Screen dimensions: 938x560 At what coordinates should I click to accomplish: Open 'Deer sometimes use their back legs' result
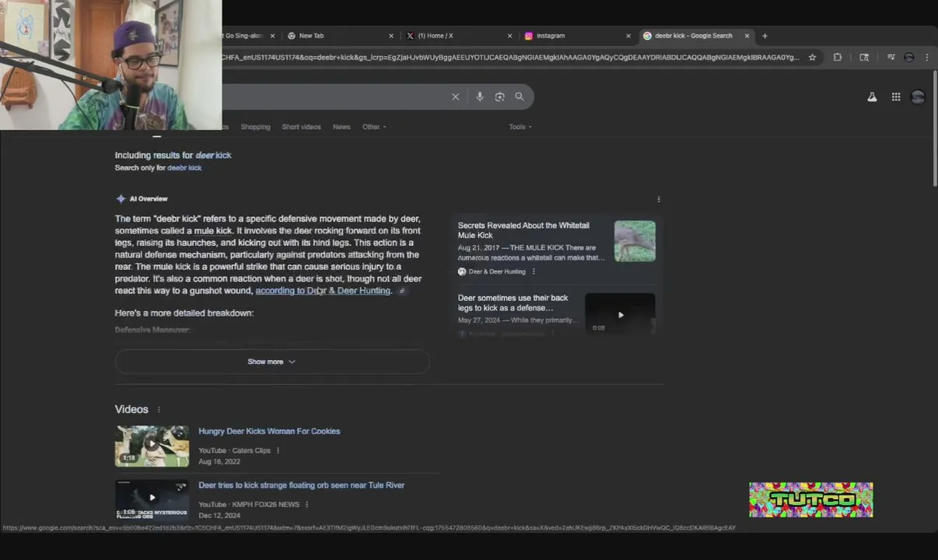point(513,303)
